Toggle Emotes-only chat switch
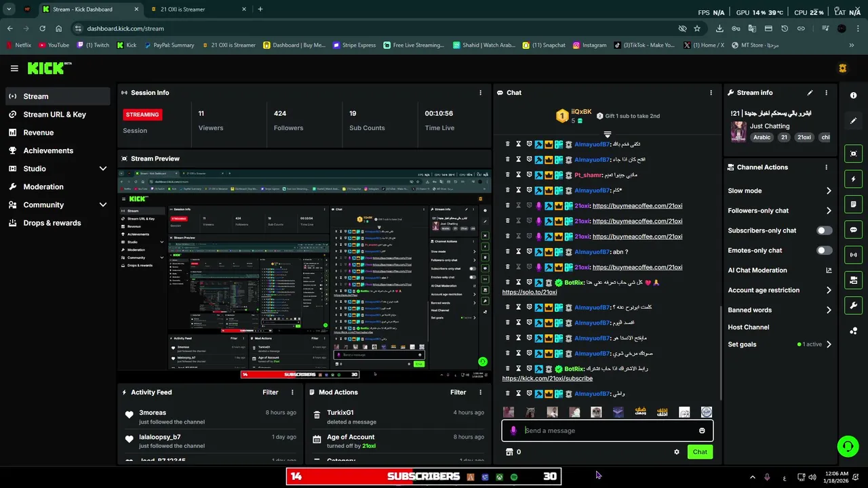This screenshot has width=868, height=488. pyautogui.click(x=824, y=250)
